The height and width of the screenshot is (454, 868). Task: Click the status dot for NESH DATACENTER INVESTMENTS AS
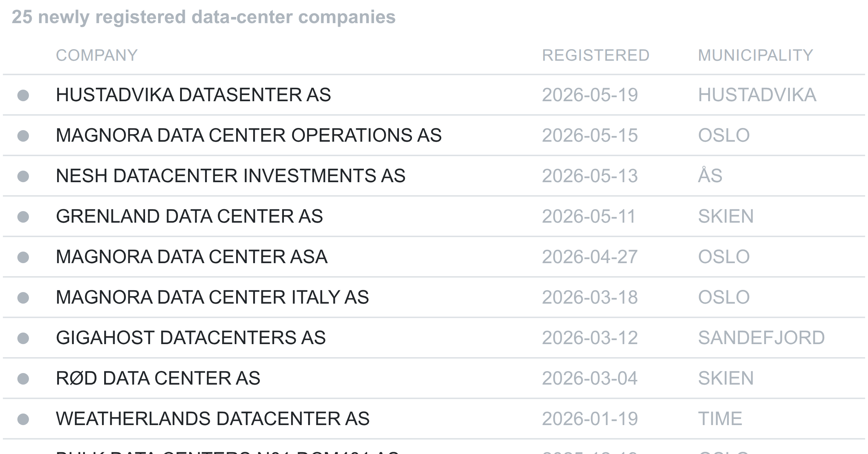coord(23,176)
